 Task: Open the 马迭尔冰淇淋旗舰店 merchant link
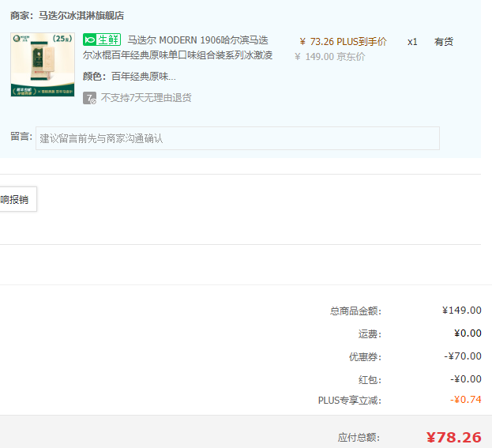tap(81, 15)
